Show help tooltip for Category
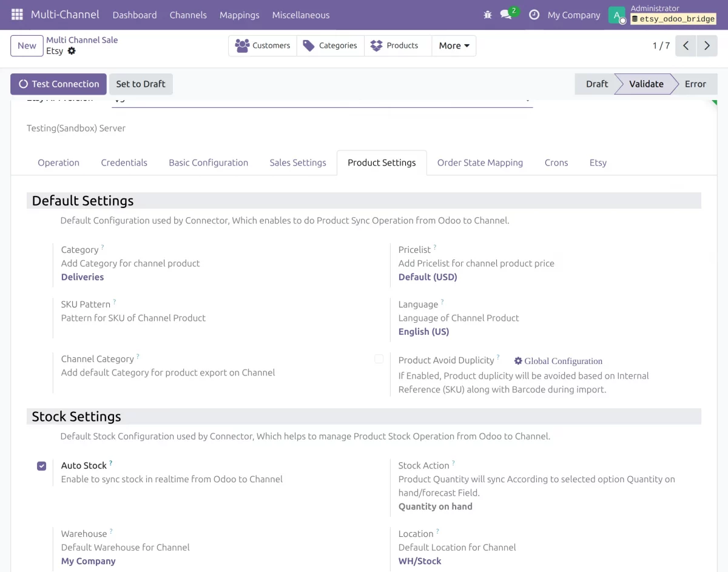728x572 pixels. [x=103, y=247]
